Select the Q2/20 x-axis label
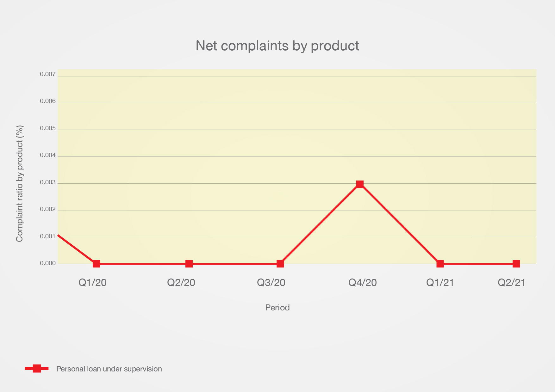This screenshot has width=555, height=392. click(x=181, y=283)
